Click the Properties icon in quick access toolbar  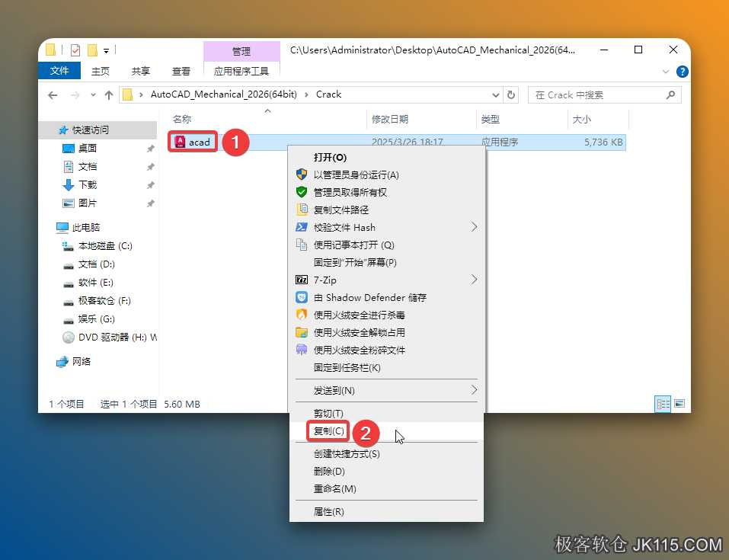click(x=75, y=50)
